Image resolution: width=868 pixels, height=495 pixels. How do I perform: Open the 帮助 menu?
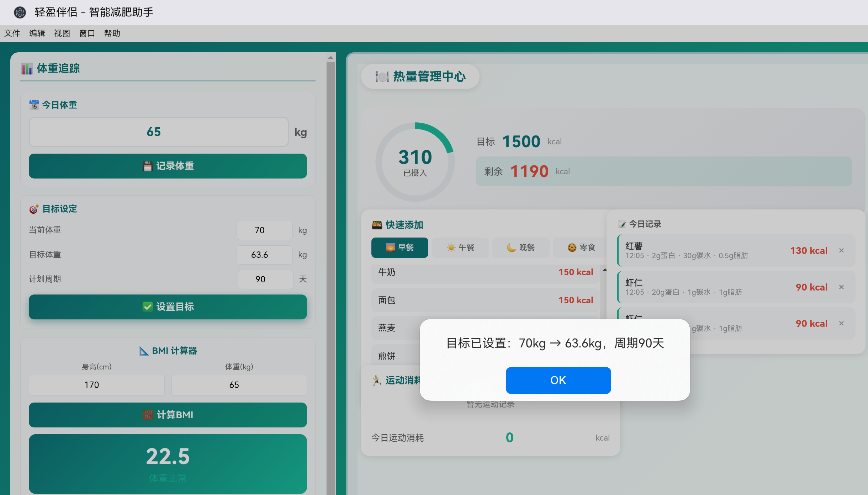click(112, 33)
